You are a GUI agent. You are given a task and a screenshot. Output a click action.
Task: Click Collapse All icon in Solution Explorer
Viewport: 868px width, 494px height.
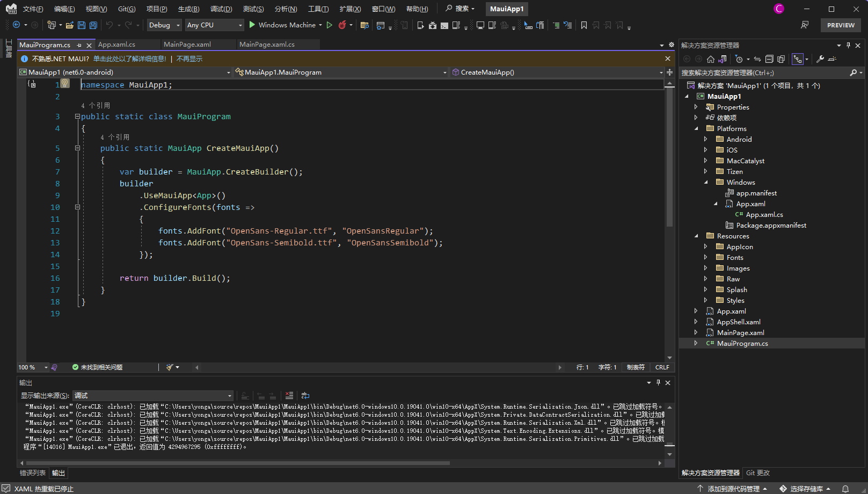pos(769,59)
